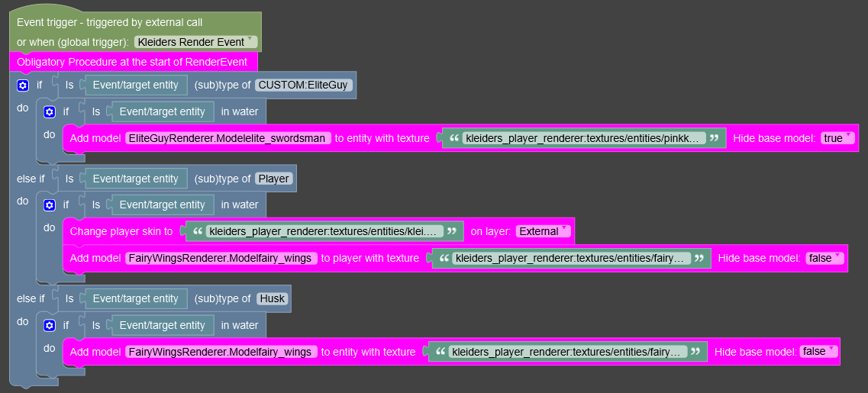Open the gear on the in-water if inside the Player branch
868x393 pixels.
(x=50, y=205)
